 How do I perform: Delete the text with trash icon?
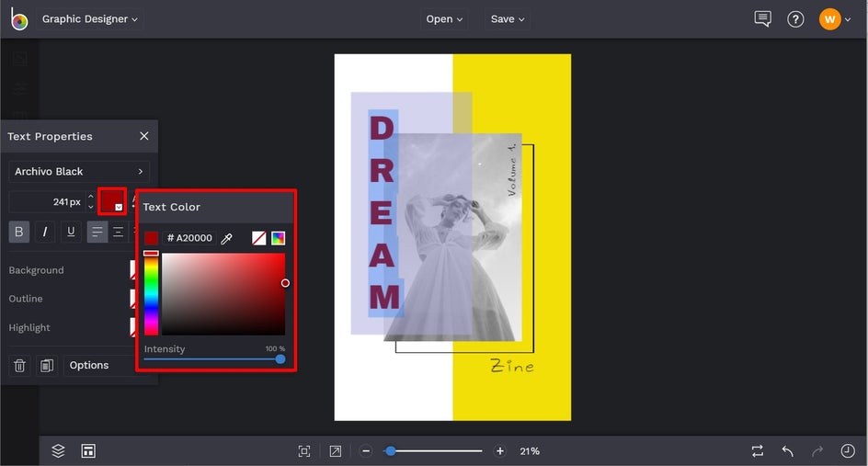point(19,366)
